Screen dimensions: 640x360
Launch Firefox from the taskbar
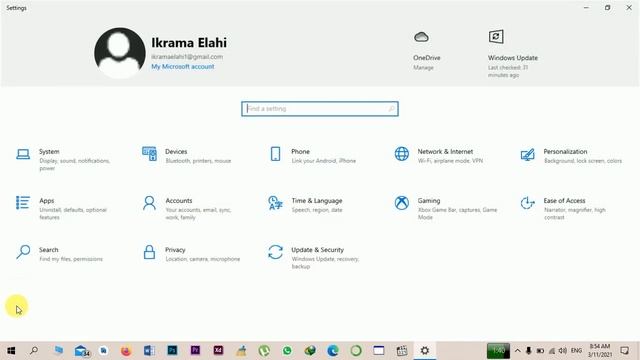coord(126,351)
